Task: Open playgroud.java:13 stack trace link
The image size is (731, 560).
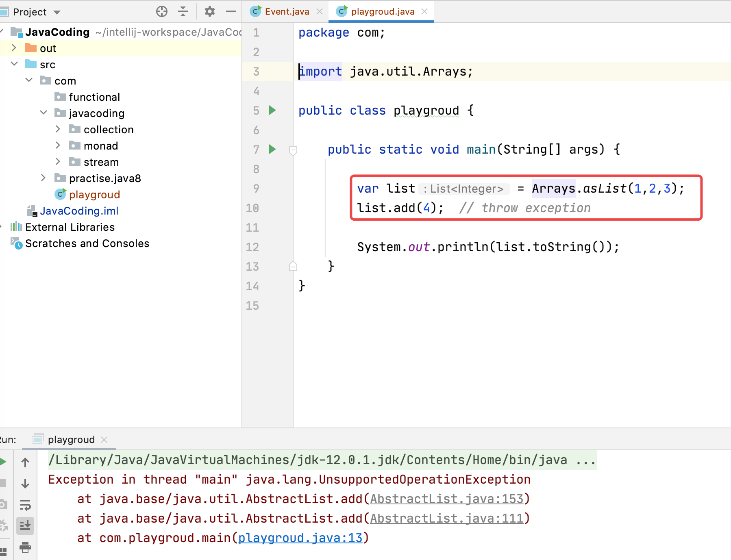Action: (x=300, y=538)
